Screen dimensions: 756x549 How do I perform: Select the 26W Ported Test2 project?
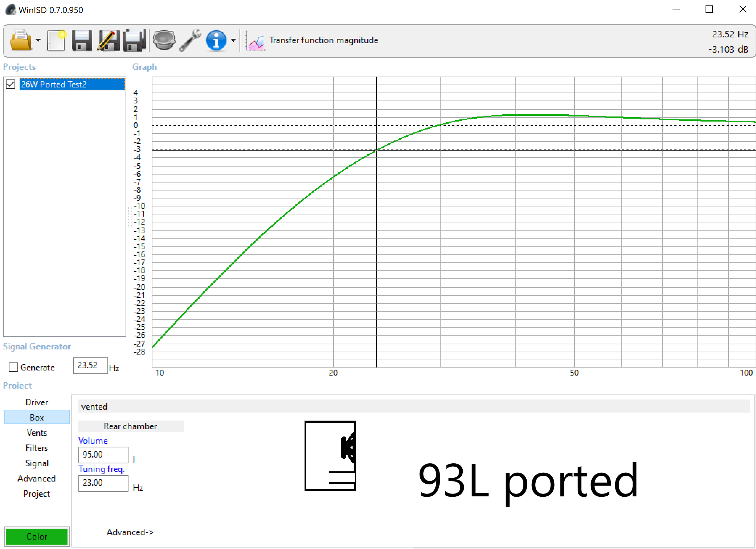click(x=72, y=84)
